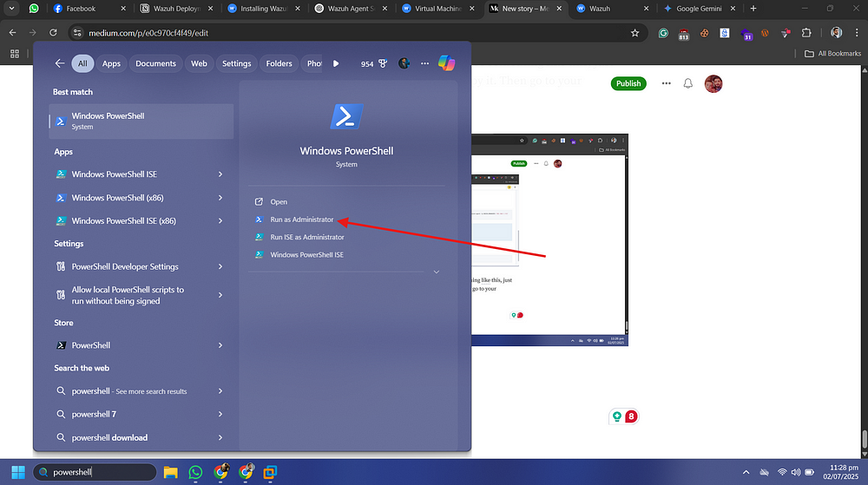This screenshot has width=868, height=485.
Task: Open tab search dropdown arrow
Action: 11,9
